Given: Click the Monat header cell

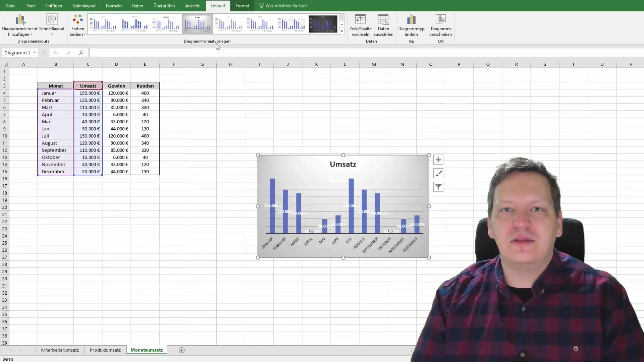Looking at the screenshot, I should [56, 86].
